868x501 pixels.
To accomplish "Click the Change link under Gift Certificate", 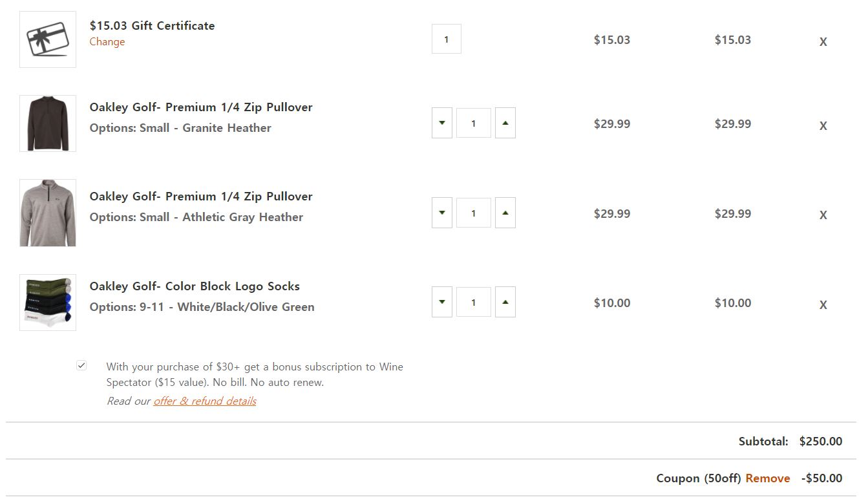I will click(x=107, y=42).
